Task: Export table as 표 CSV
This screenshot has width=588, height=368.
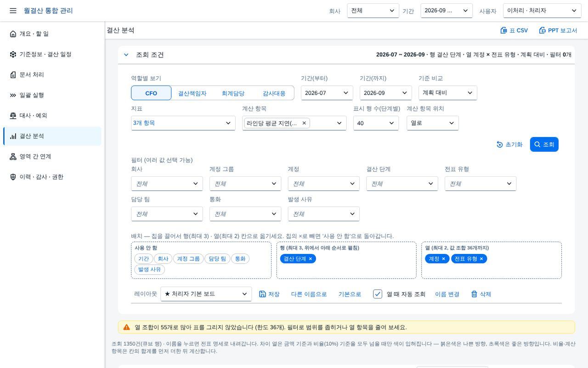Action: (514, 30)
